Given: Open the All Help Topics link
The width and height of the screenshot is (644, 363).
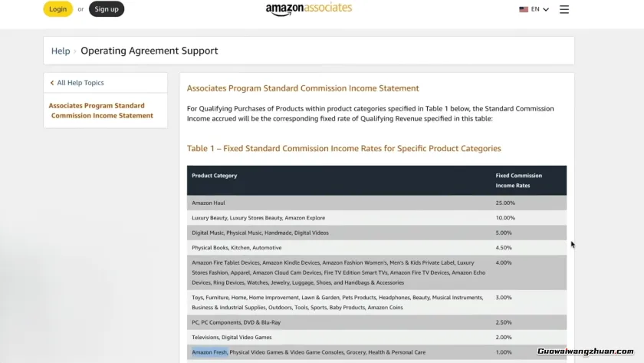Looking at the screenshot, I should click(x=80, y=83).
